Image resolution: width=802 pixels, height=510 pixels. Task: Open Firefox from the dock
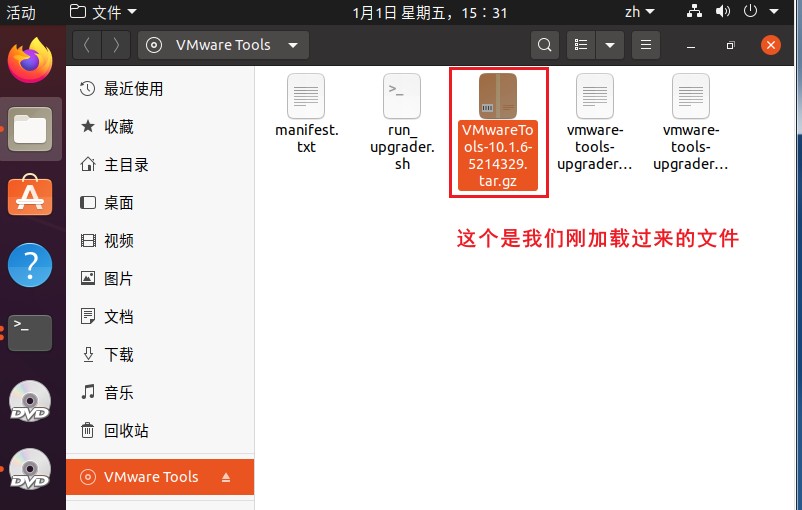point(30,61)
